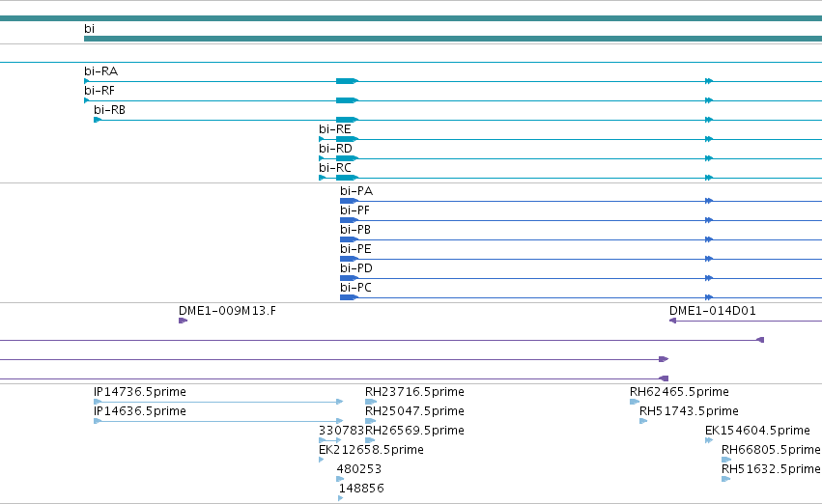Image resolution: width=822 pixels, height=504 pixels.
Task: Select the RH51743.5prime EST label
Action: pyautogui.click(x=689, y=411)
